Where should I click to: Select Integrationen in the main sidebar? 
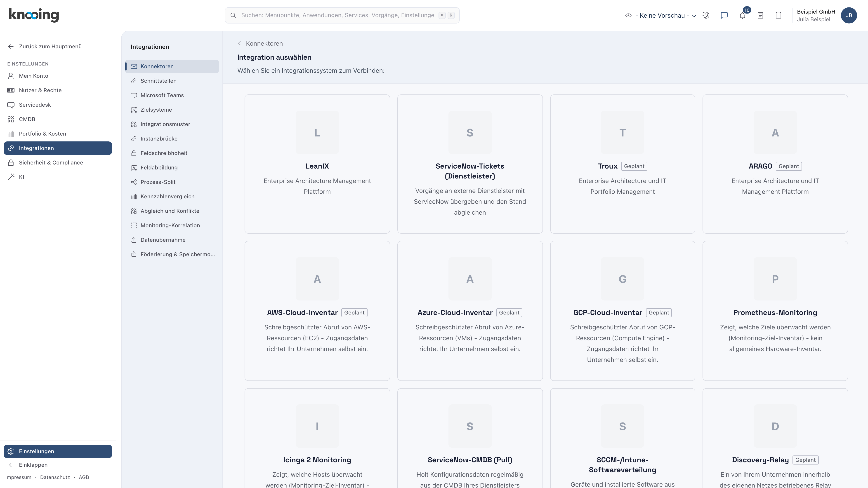pyautogui.click(x=58, y=148)
